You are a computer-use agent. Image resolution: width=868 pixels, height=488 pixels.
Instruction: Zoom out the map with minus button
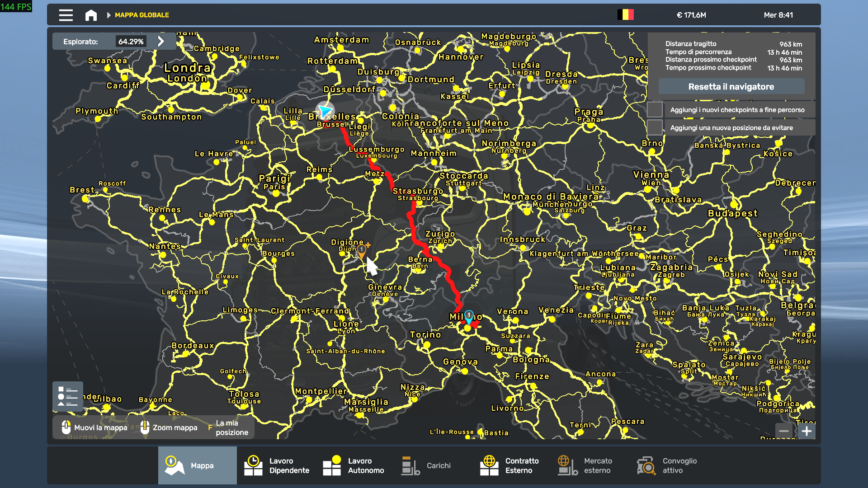(x=784, y=431)
